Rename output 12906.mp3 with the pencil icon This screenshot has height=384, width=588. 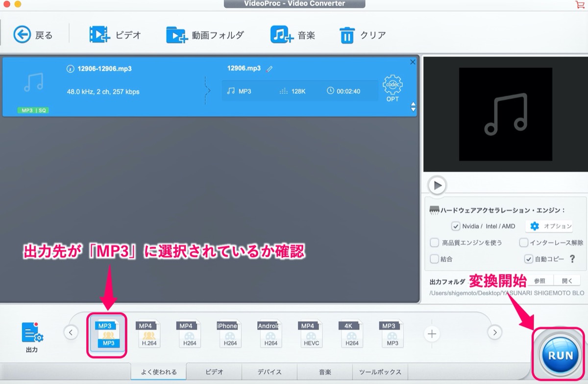[x=269, y=69]
